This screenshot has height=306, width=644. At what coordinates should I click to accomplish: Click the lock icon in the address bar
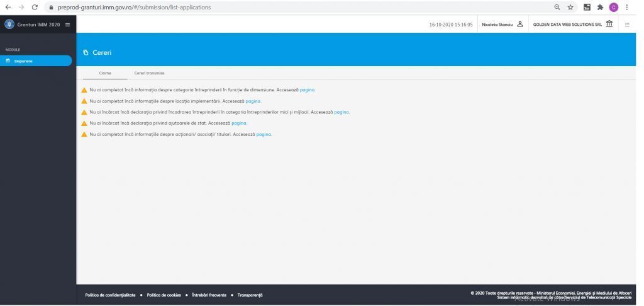52,8
